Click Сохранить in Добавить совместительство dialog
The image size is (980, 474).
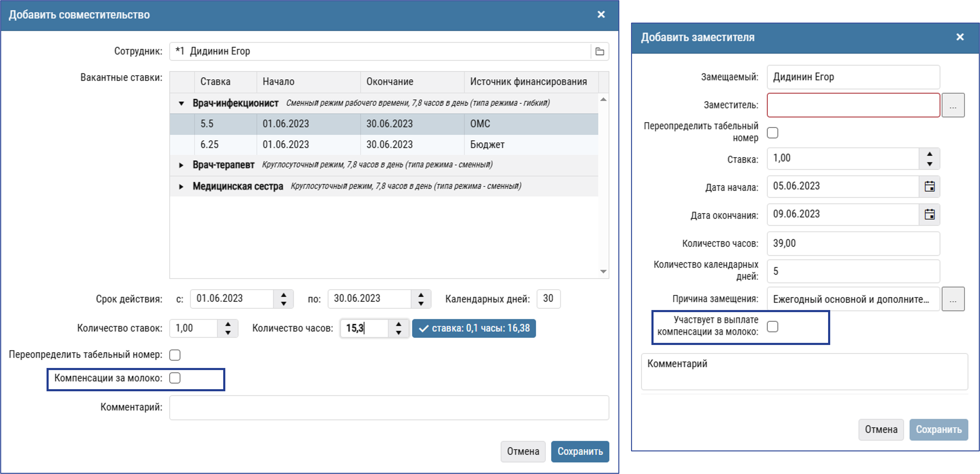coord(580,451)
